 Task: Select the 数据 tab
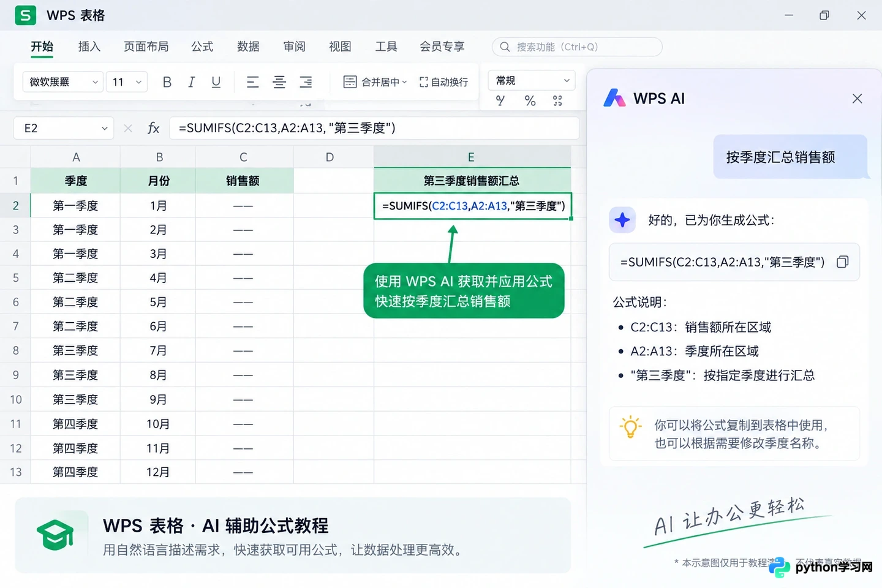coord(248,47)
